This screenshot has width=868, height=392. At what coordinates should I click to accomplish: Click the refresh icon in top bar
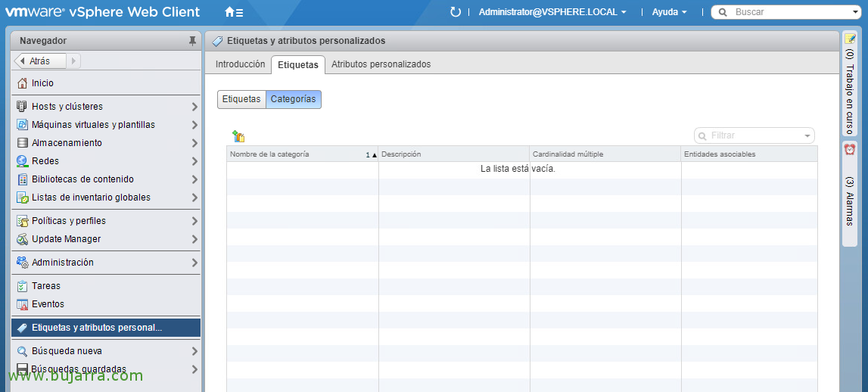(456, 11)
